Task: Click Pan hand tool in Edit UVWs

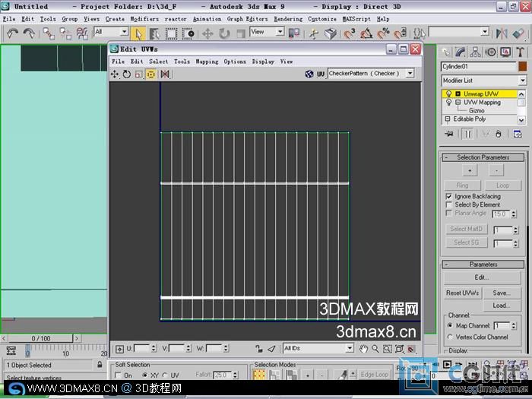Action: (x=363, y=348)
